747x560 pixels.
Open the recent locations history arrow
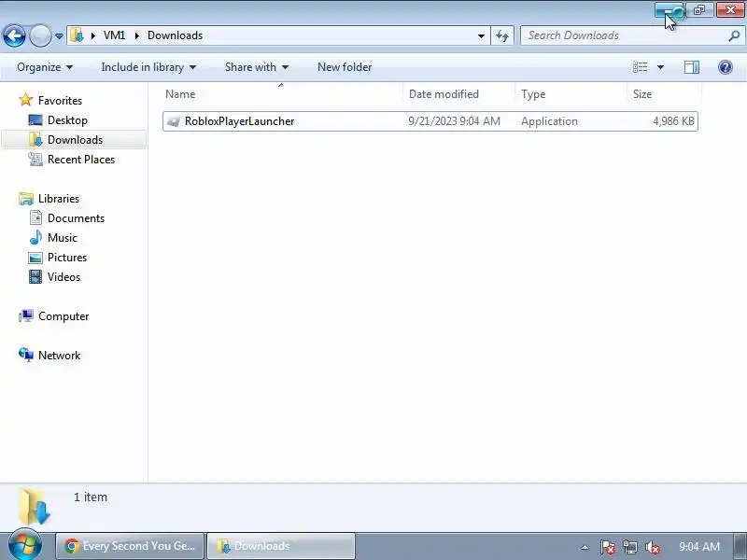click(59, 36)
